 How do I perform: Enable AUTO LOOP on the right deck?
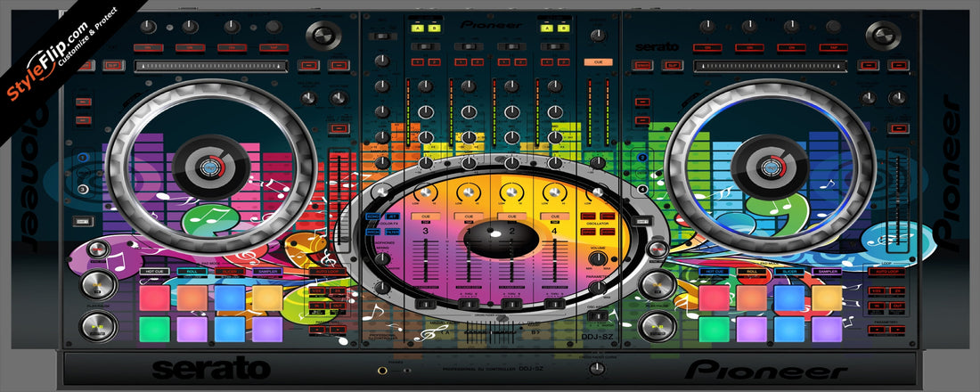coord(886,272)
